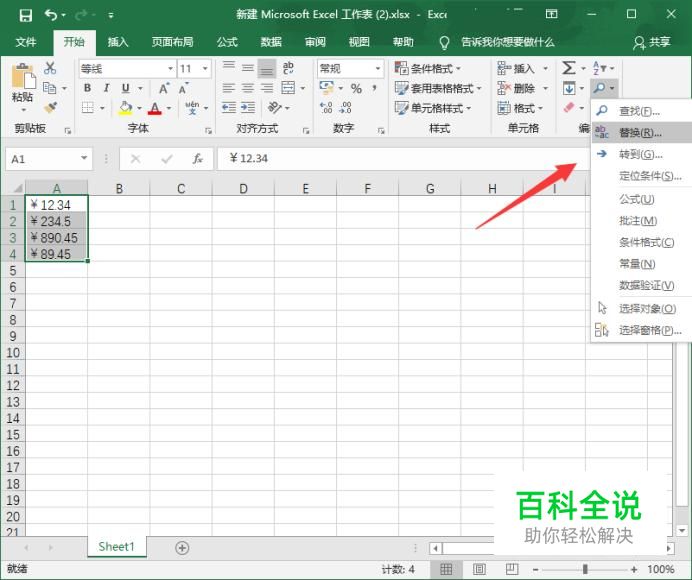The image size is (692, 580).
Task: Undo the last action
Action: pyautogui.click(x=51, y=15)
